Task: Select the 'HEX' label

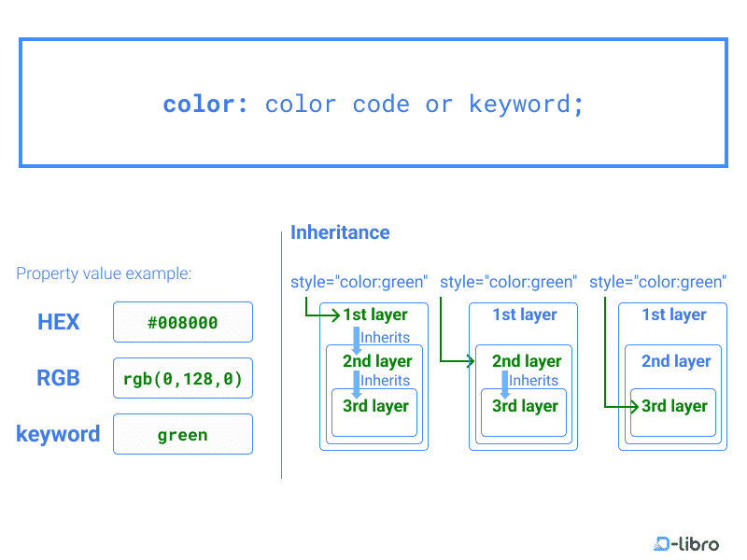Action: (x=59, y=322)
